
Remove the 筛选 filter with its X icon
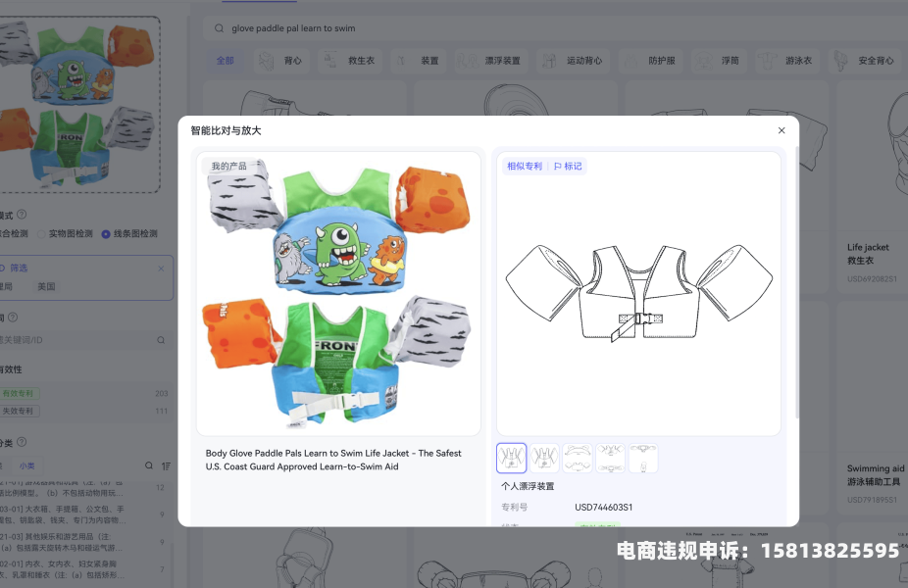coord(161,269)
